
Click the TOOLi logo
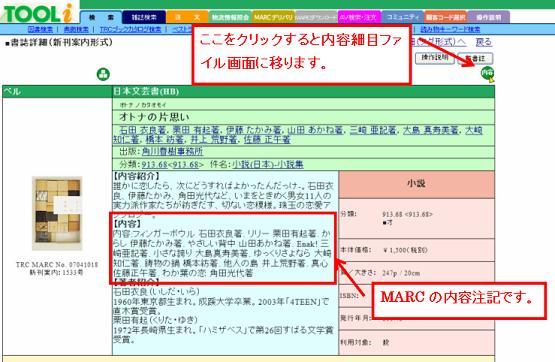click(x=38, y=13)
